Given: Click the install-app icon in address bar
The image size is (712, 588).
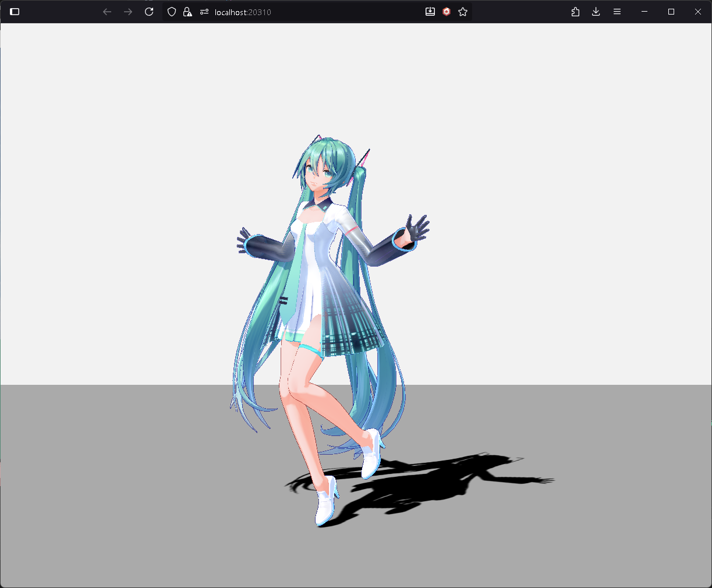Looking at the screenshot, I should 430,12.
